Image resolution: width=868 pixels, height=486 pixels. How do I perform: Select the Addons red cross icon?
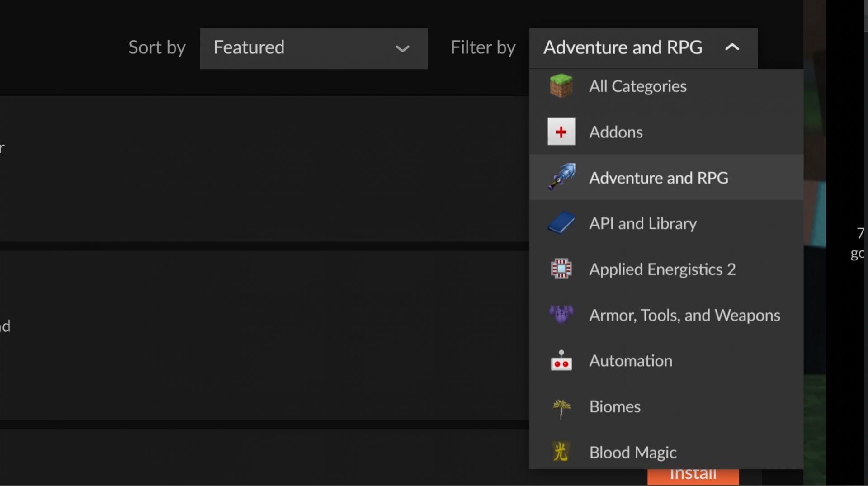pos(561,132)
